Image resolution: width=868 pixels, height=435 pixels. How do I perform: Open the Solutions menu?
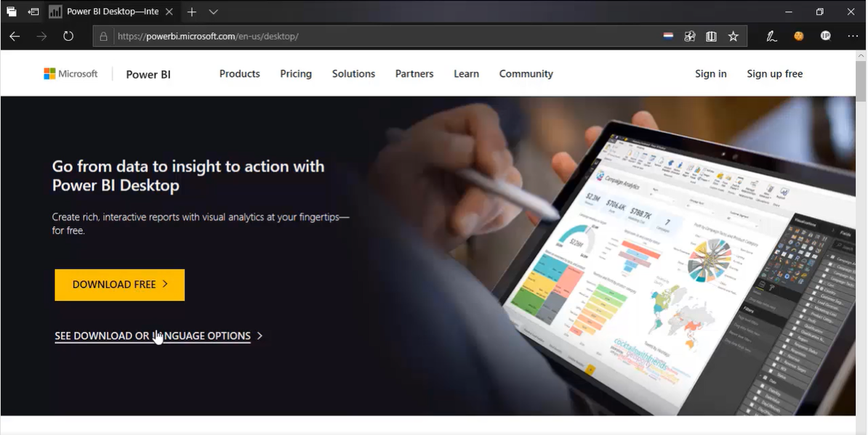[353, 73]
